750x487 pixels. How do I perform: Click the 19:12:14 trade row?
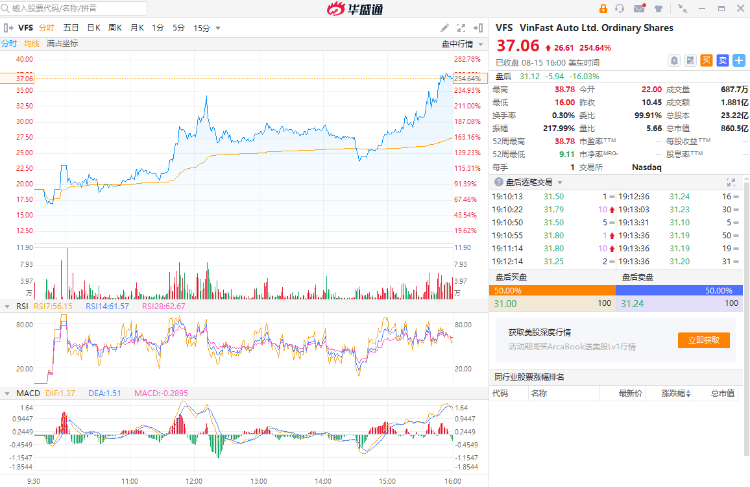pyautogui.click(x=552, y=261)
